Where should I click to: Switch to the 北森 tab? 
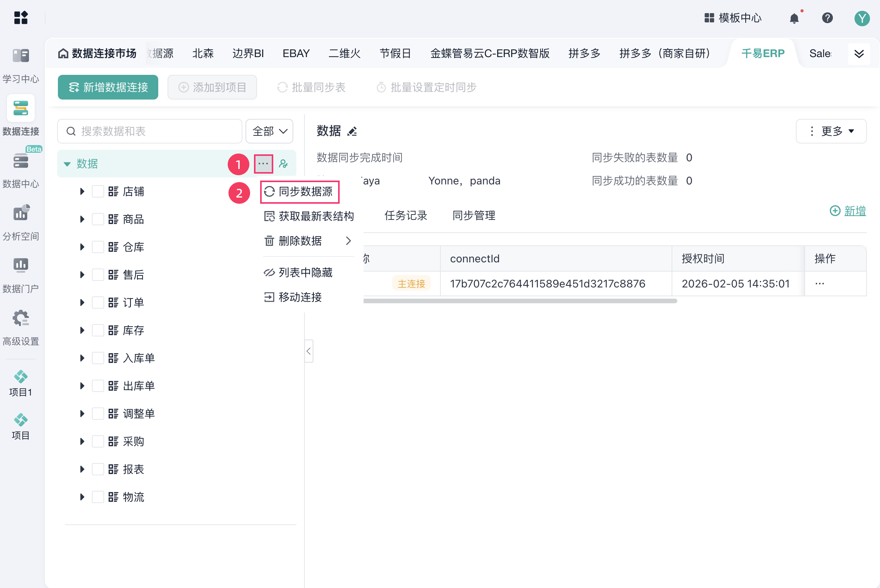point(203,53)
